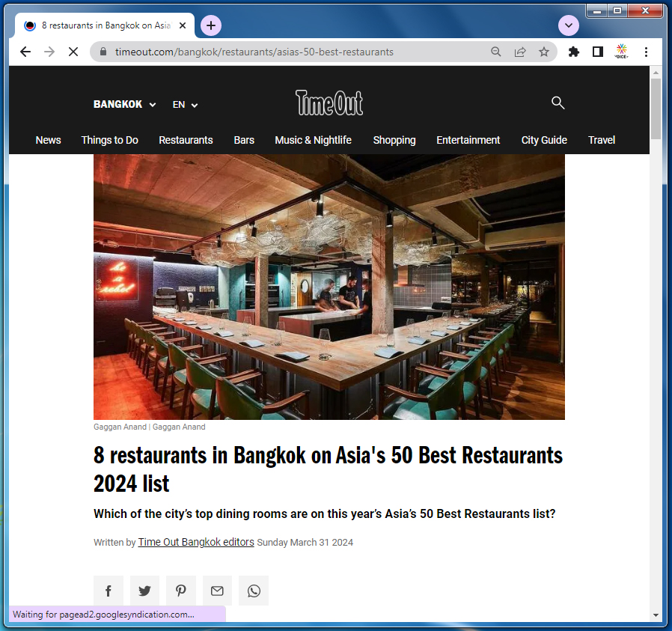Viewport: 672px width, 631px height.
Task: Open the tab search dropdown chevron
Action: tap(568, 25)
